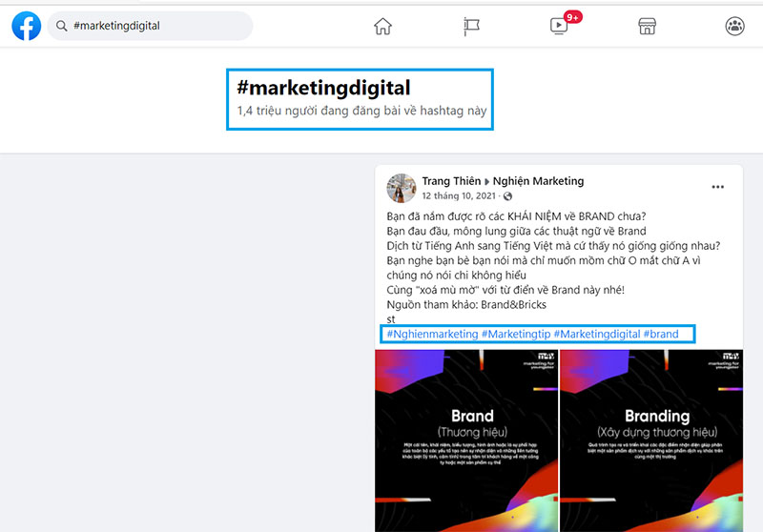This screenshot has height=532, width=763.
Task: Open the Branding (Xây dựng thương hiệu) image
Action: pyautogui.click(x=651, y=440)
